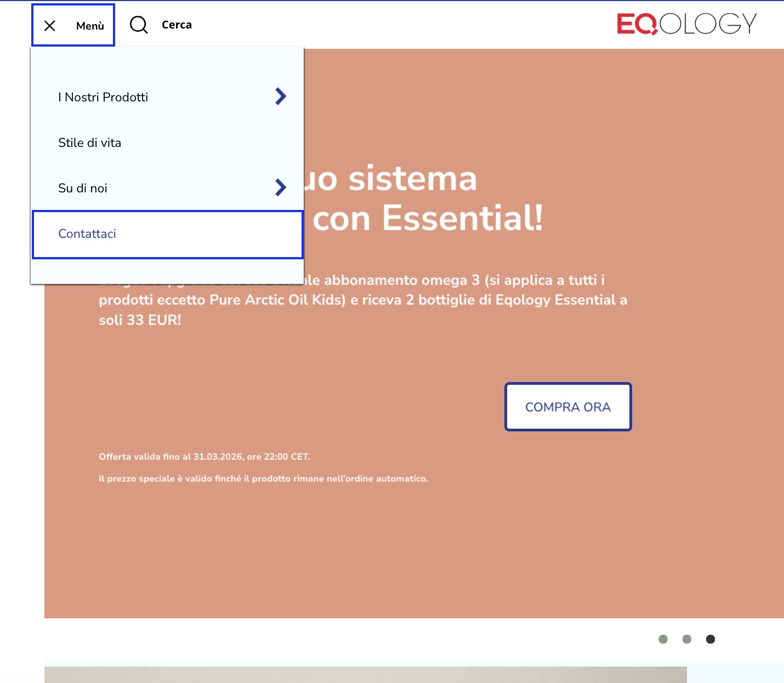Image resolution: width=784 pixels, height=683 pixels.
Task: Open the Cerca search link
Action: point(177,25)
